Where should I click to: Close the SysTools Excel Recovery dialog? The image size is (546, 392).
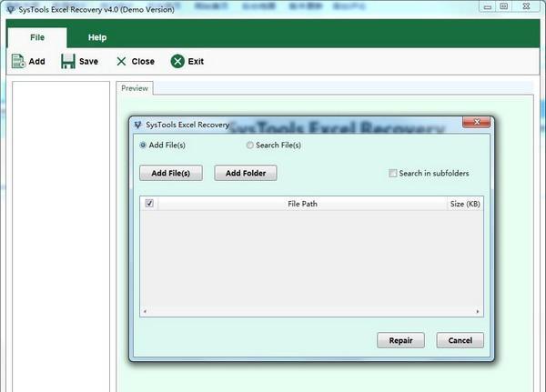point(476,122)
